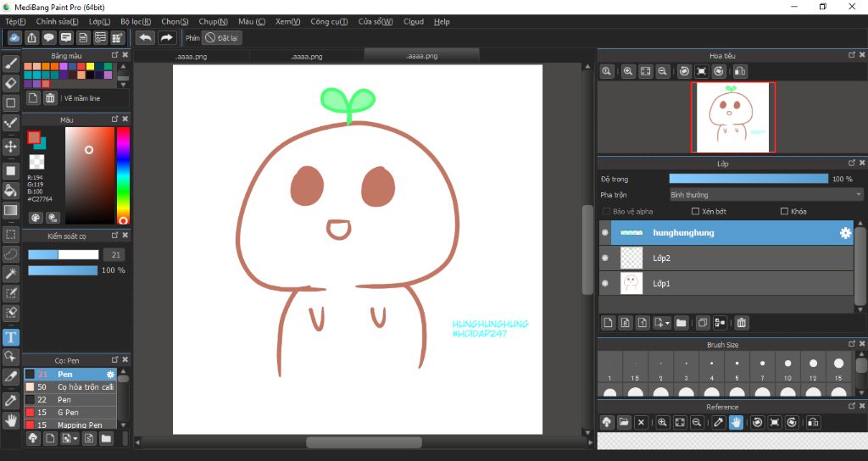Select the Move tool
Screen dimensions: 868x461
pyautogui.click(x=10, y=147)
